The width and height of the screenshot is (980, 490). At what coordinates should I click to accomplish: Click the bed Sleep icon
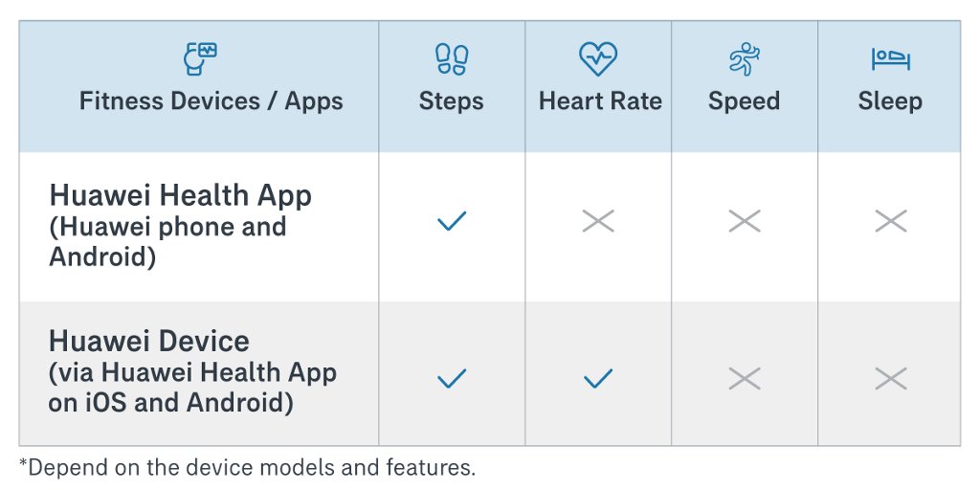(890, 59)
